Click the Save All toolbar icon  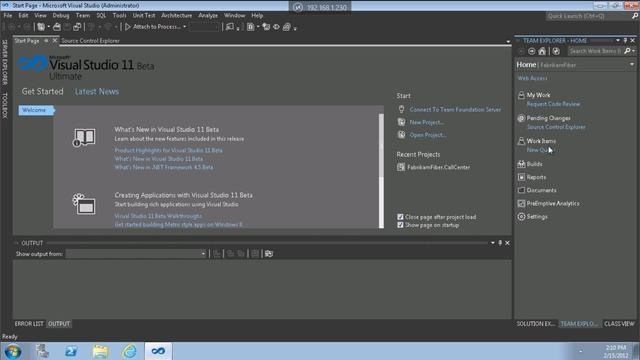[x=77, y=27]
